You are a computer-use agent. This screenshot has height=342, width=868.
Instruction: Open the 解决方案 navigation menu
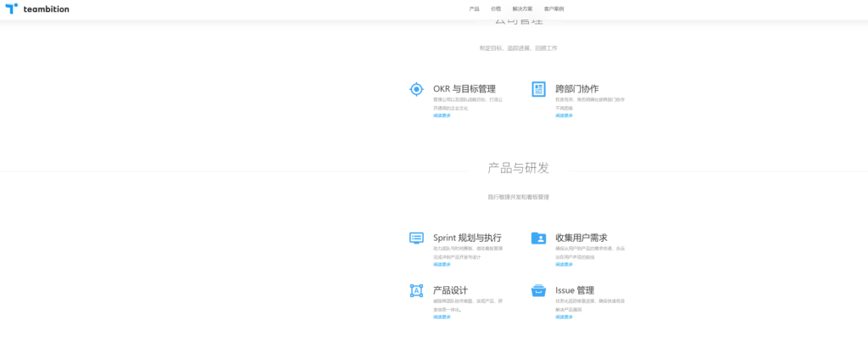[524, 8]
